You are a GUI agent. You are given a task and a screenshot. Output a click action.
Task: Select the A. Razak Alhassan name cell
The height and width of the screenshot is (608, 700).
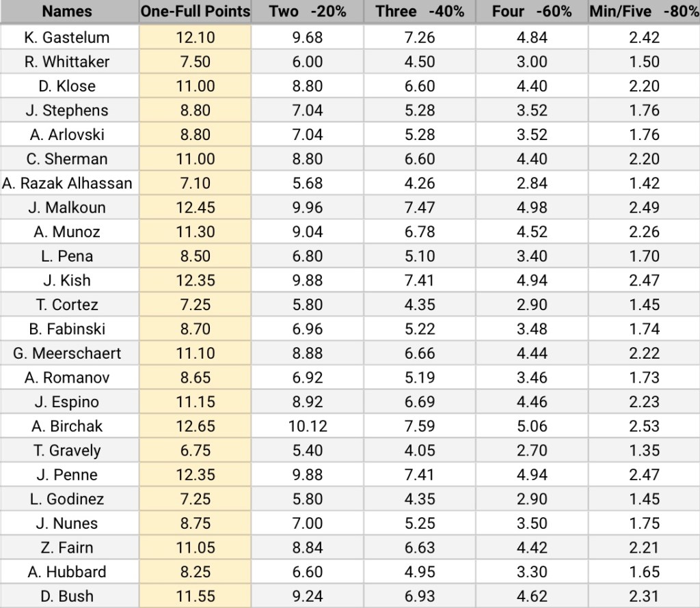pyautogui.click(x=66, y=183)
